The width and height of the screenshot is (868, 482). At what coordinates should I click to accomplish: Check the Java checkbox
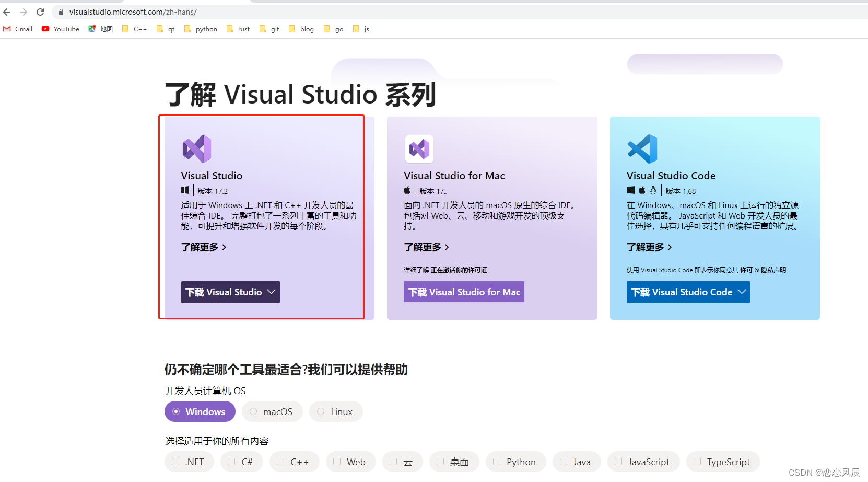coord(564,462)
